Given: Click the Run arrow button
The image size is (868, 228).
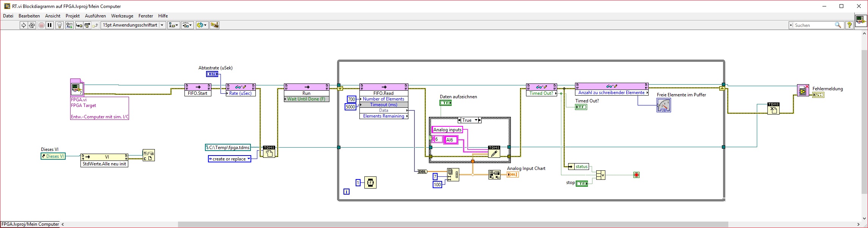Looking at the screenshot, I should pos(24,25).
